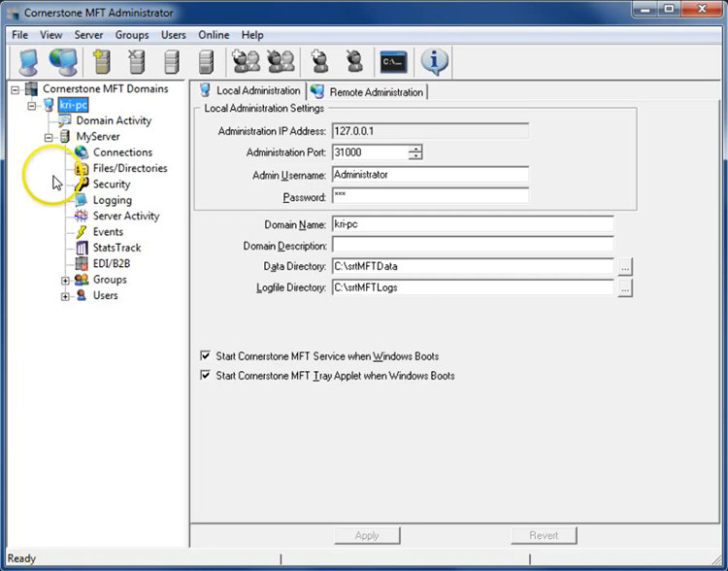Expand the Users node
This screenshot has height=571, width=728.
(x=65, y=296)
